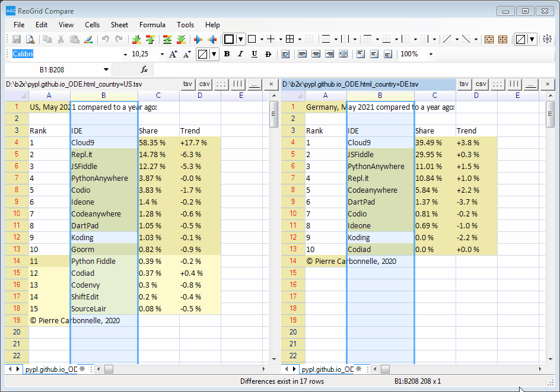The image size is (560, 392).
Task: Jump to first difference double up arrow
Action: (x=167, y=39)
